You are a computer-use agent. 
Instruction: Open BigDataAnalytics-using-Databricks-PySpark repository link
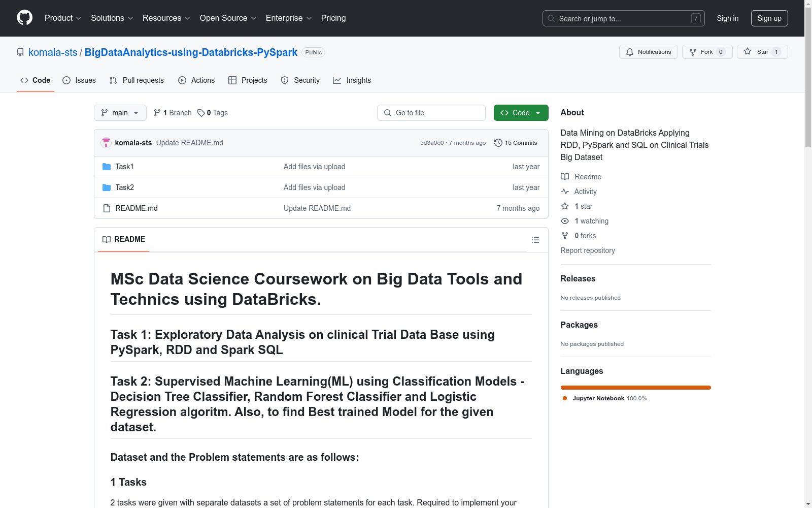pyautogui.click(x=191, y=52)
